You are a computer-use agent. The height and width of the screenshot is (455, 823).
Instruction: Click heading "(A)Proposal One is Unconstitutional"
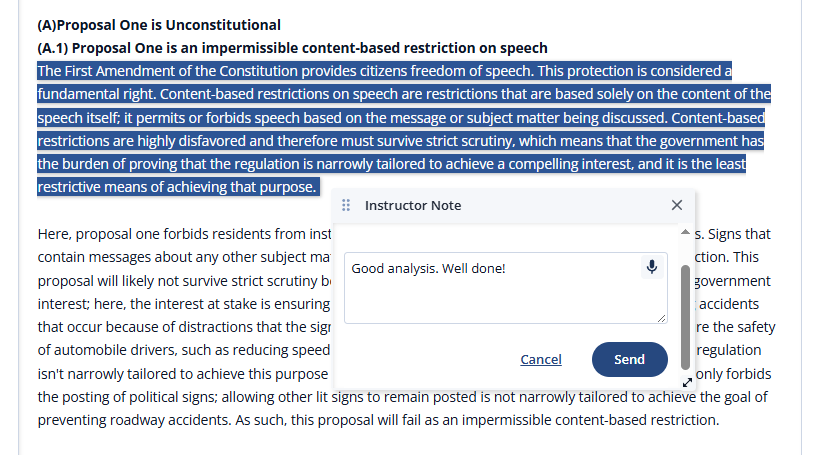point(159,25)
